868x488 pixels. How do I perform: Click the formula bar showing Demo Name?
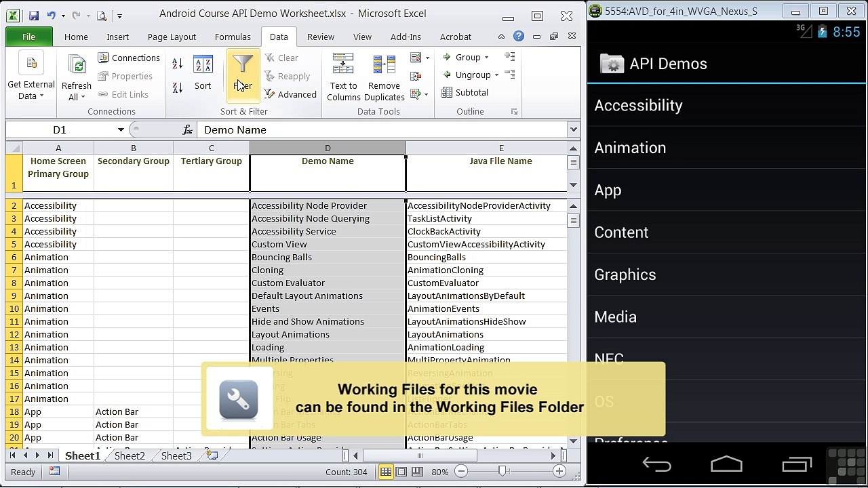pos(382,129)
